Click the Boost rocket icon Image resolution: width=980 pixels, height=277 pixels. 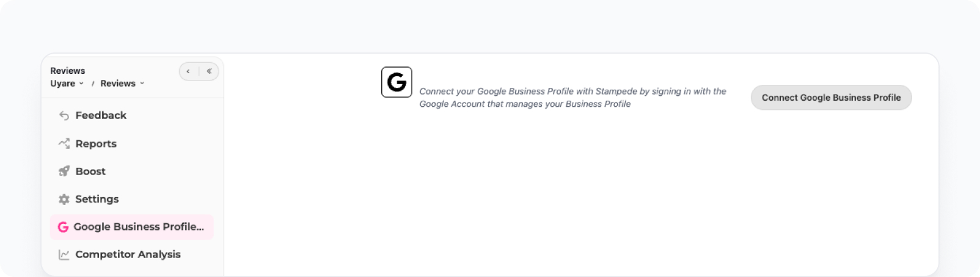tap(64, 171)
